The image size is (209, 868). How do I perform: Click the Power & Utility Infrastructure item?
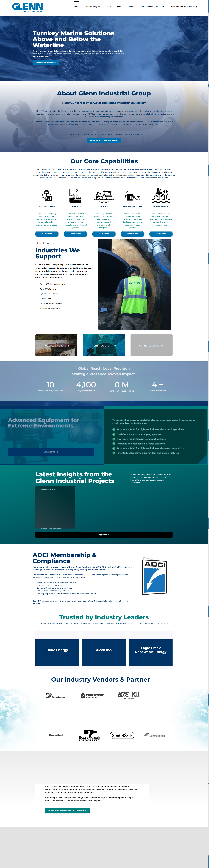pyautogui.click(x=52, y=284)
